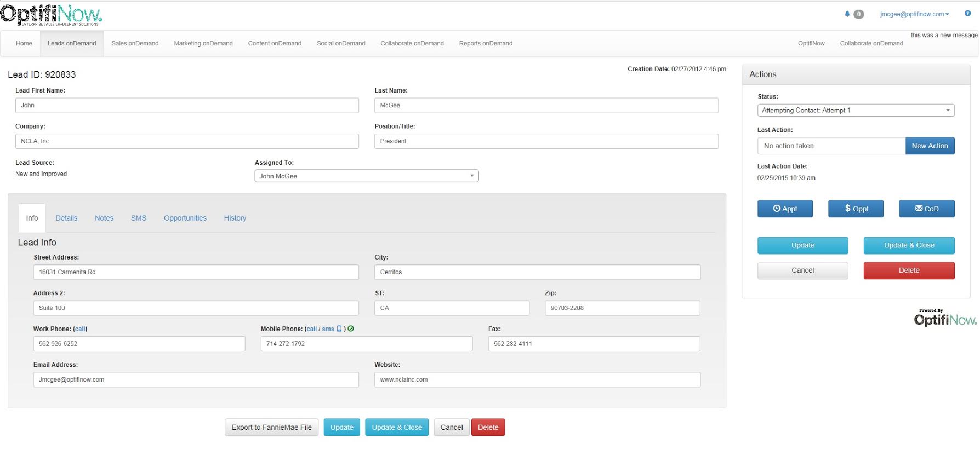The image size is (980, 461).
Task: Click the Last Action text field
Action: coord(831,146)
